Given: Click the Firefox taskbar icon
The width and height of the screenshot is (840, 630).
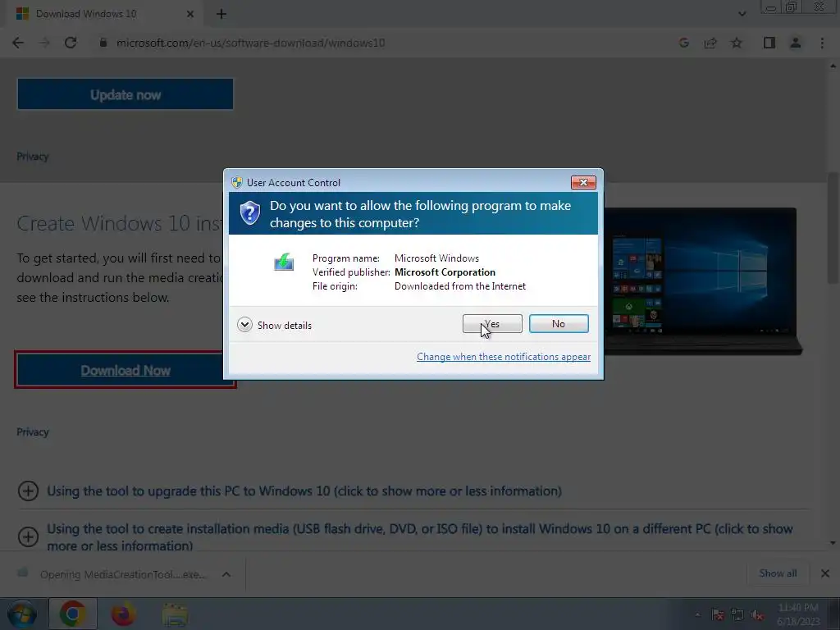Looking at the screenshot, I should coord(123,614).
